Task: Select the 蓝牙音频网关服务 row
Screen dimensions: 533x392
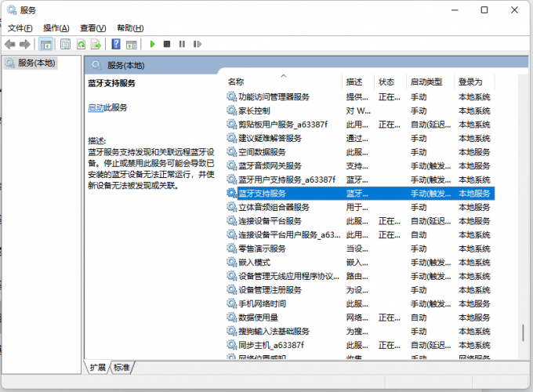Action: 360,166
